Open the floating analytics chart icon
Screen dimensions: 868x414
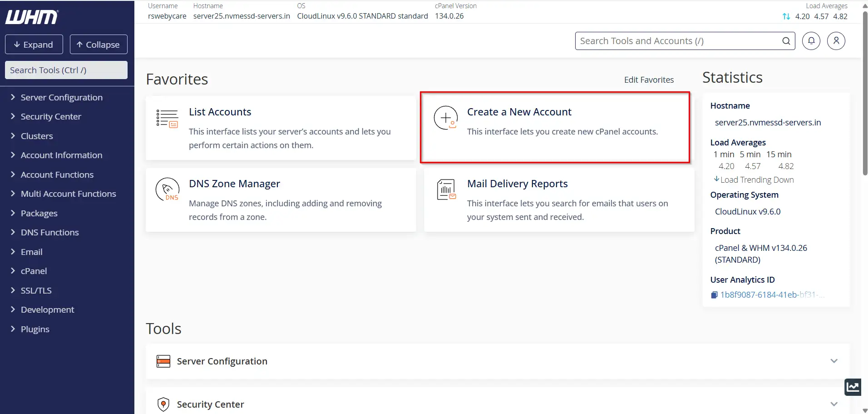(853, 387)
